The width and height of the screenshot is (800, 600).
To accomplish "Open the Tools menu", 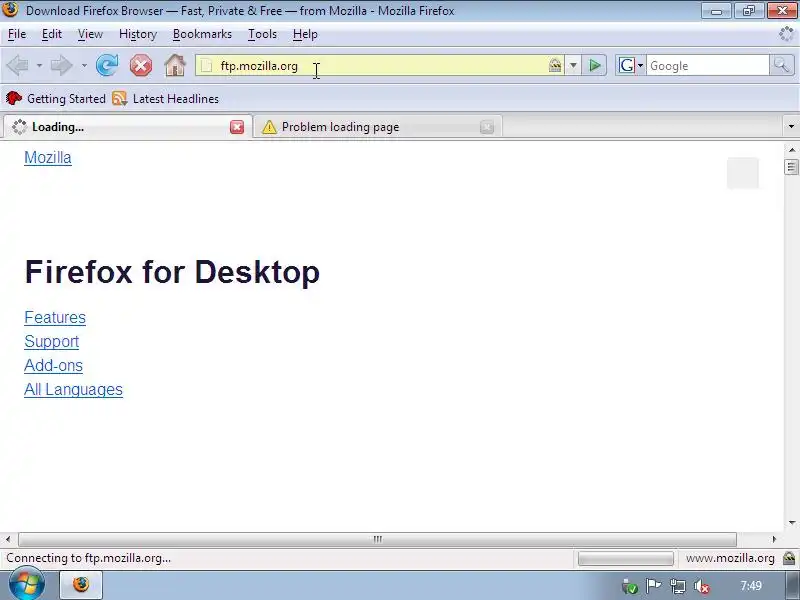I will click(262, 34).
